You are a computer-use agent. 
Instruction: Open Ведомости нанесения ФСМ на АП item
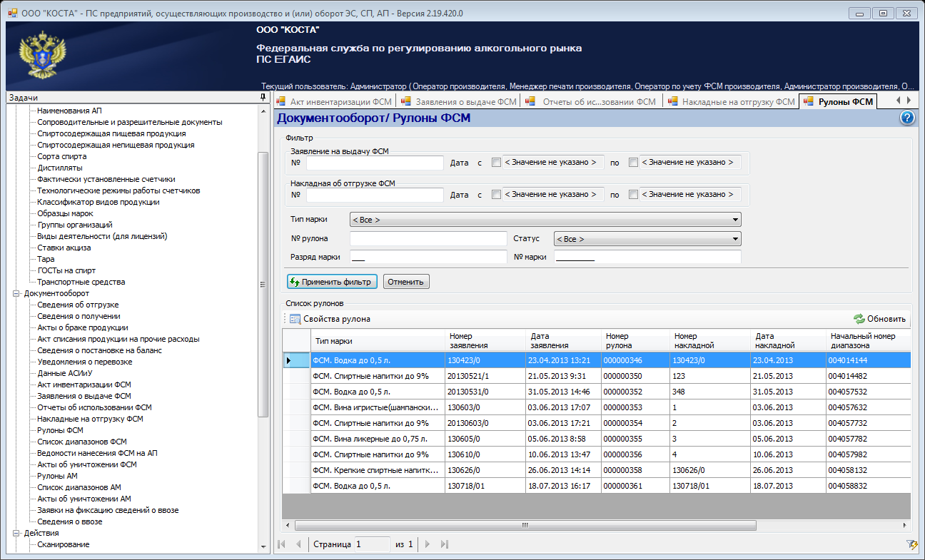[x=97, y=453]
